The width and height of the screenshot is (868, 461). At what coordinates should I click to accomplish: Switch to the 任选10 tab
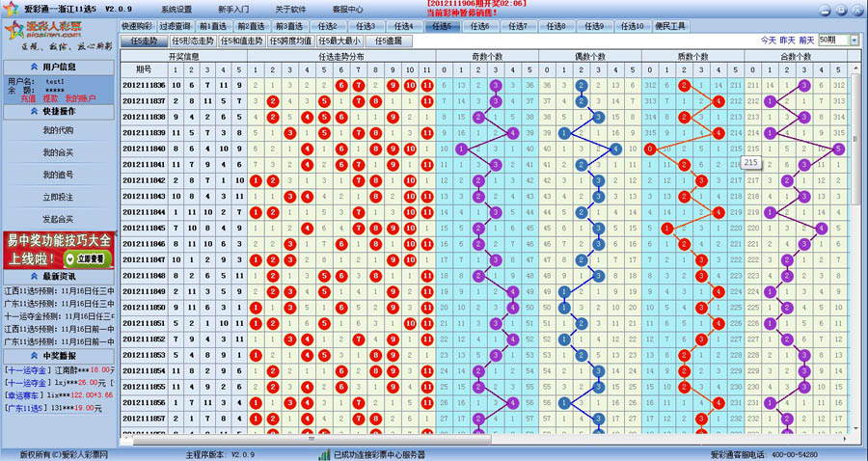coord(633,26)
